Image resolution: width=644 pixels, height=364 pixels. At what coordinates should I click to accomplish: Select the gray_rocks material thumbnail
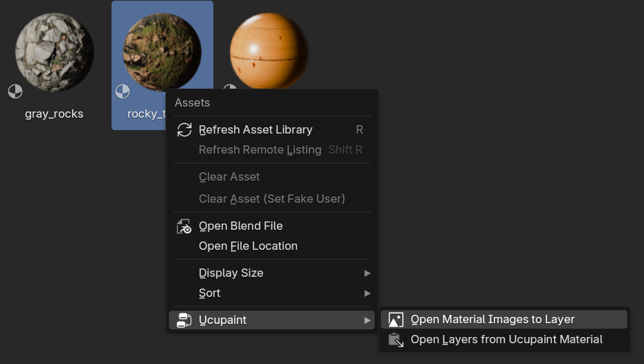54,52
